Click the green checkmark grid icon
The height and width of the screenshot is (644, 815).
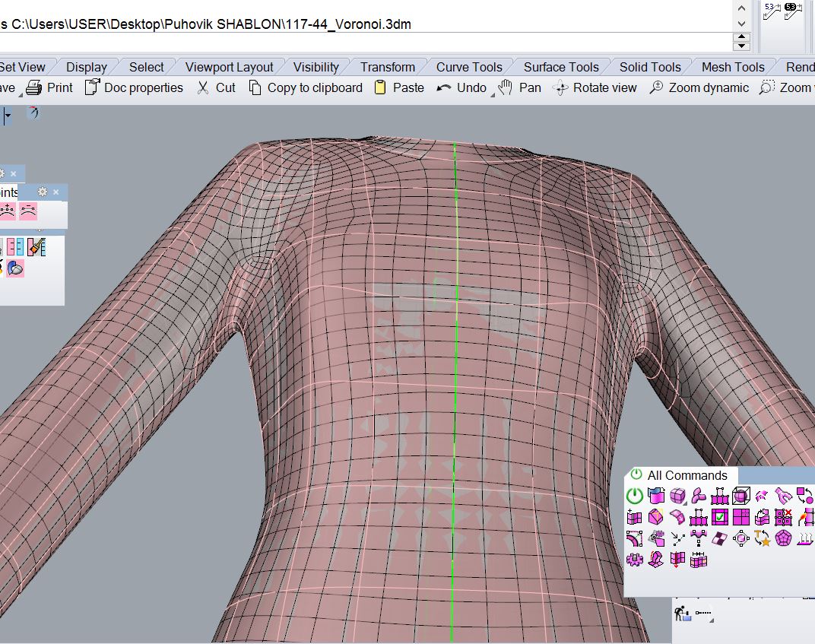pyautogui.click(x=719, y=518)
